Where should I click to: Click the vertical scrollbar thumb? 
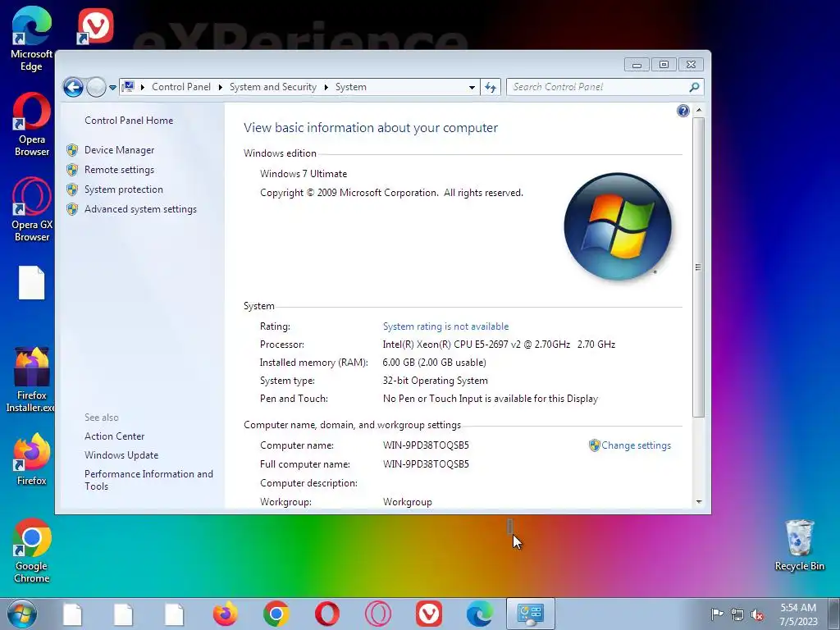(x=698, y=267)
